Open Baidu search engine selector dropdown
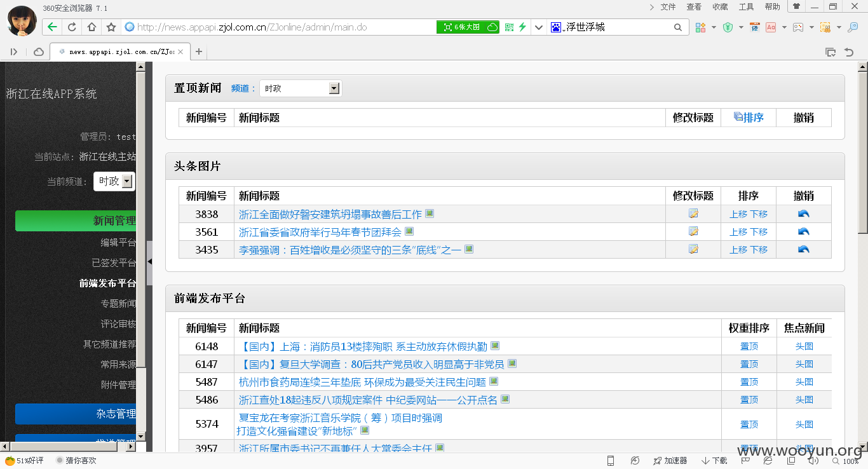This screenshot has width=868, height=469. coord(557,27)
